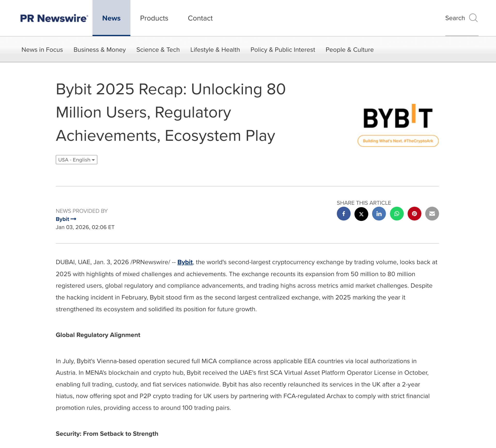Share the article on Pinterest
Viewport: 496px width, 448px height.
click(414, 214)
